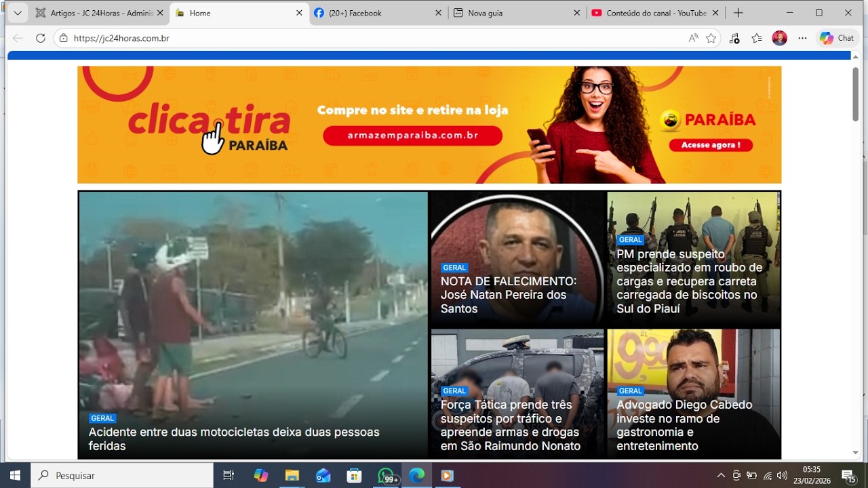Open the browser extensions icon

tap(734, 39)
